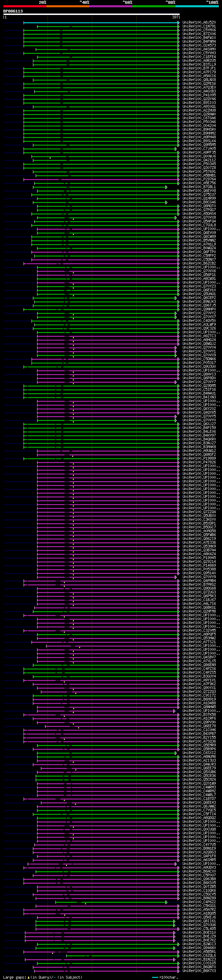Select hit UniRef100_C1EFE4
This screenshot has width=222, height=980.
click(199, 57)
